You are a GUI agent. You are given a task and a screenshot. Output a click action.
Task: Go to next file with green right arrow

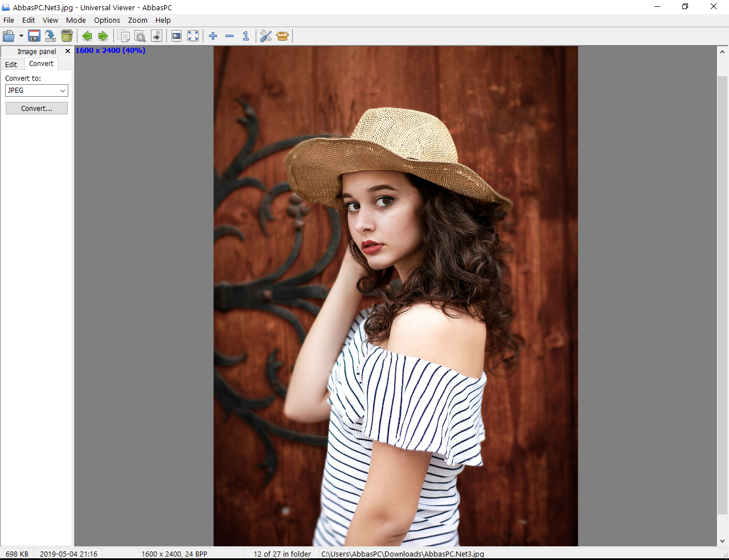[x=103, y=36]
